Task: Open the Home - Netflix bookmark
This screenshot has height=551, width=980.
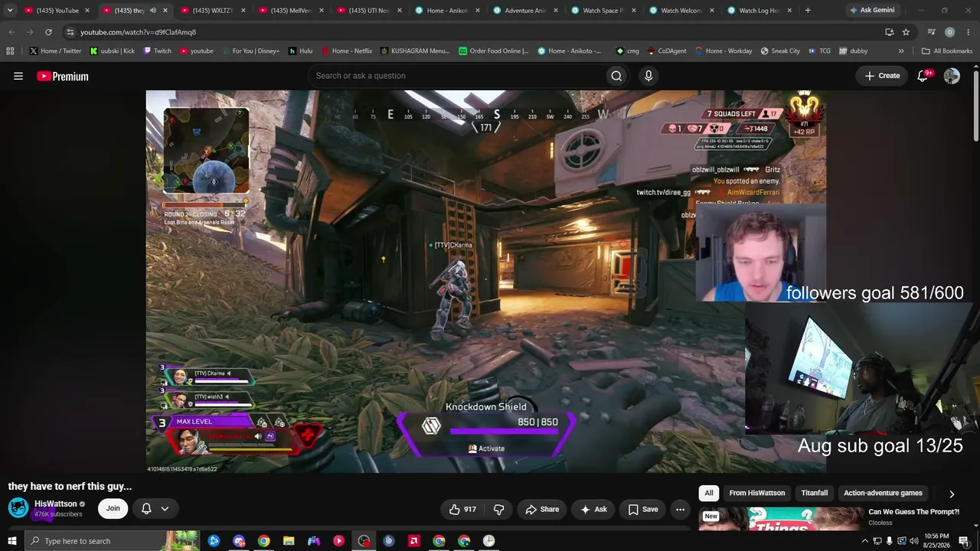Action: pyautogui.click(x=346, y=51)
